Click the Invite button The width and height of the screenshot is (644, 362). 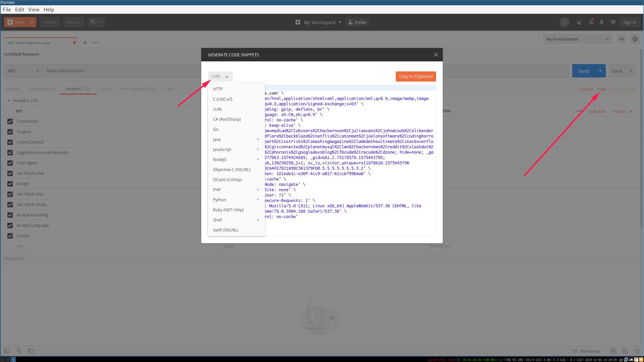point(357,22)
